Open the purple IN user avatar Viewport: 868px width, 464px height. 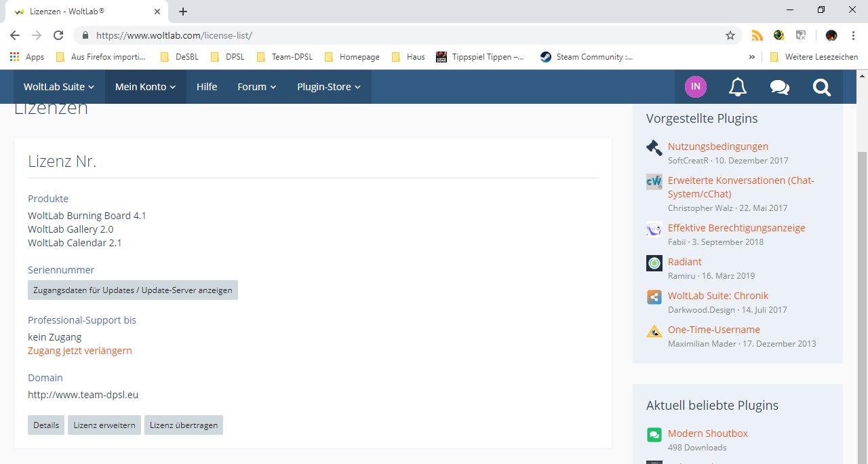(x=695, y=87)
